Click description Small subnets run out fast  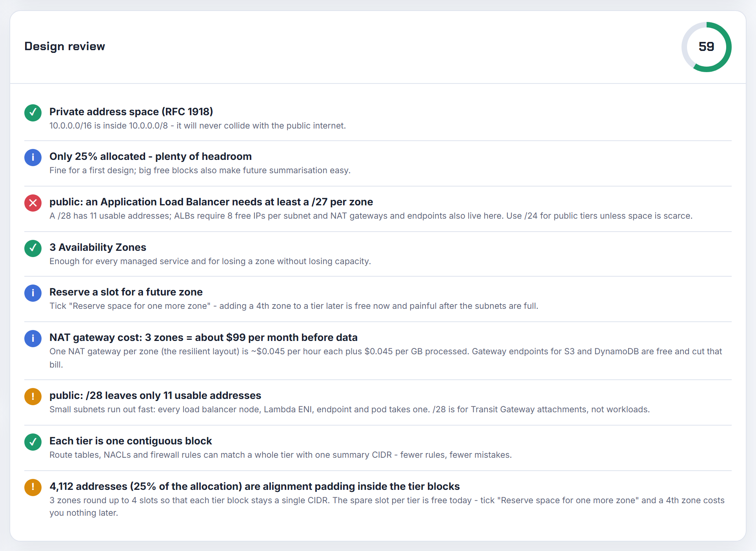350,410
